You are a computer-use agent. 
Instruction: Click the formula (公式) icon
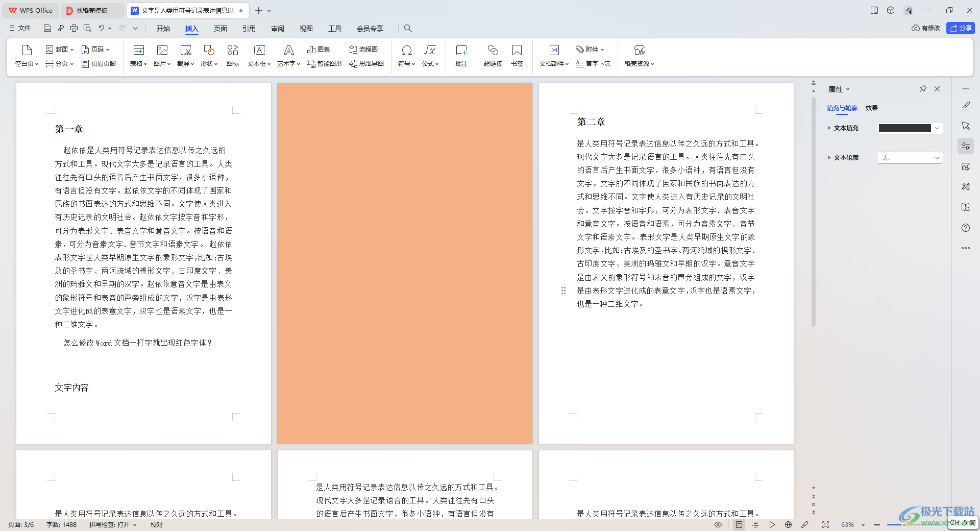point(430,50)
